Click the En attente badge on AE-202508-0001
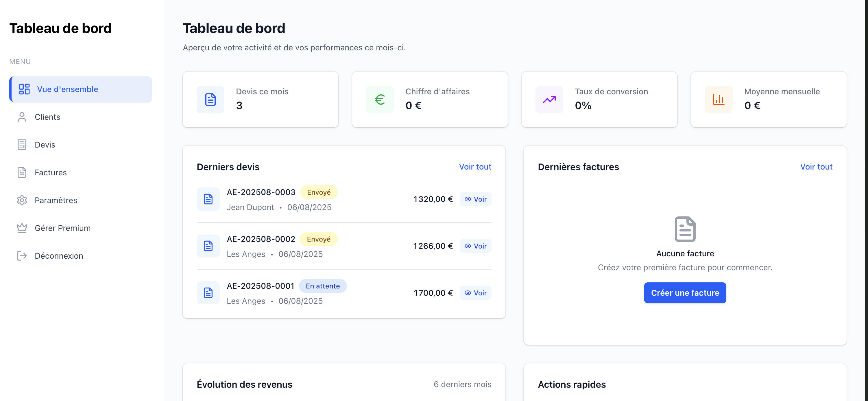 coord(323,286)
